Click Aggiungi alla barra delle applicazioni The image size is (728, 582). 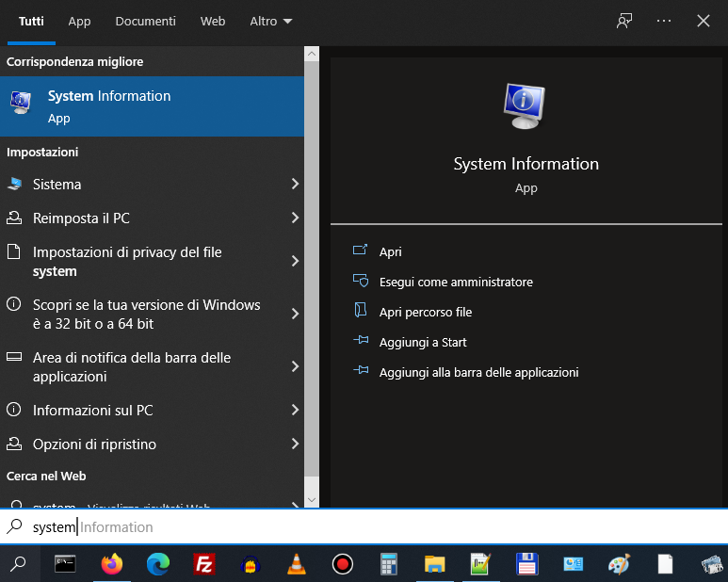(478, 373)
